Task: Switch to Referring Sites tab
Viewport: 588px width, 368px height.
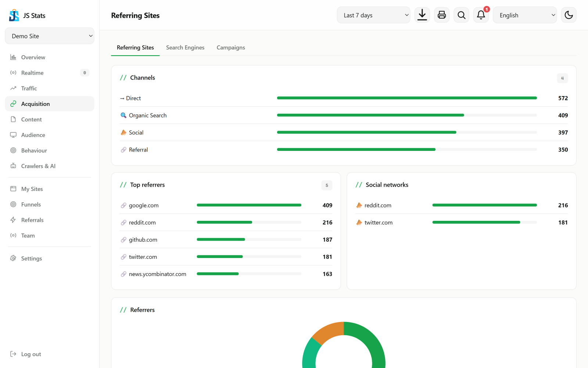Action: pos(135,47)
